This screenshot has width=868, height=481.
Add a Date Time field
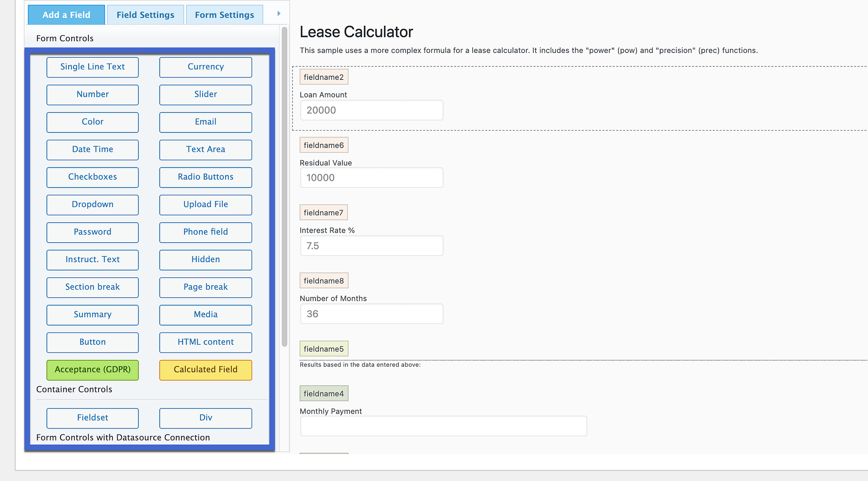[92, 149]
